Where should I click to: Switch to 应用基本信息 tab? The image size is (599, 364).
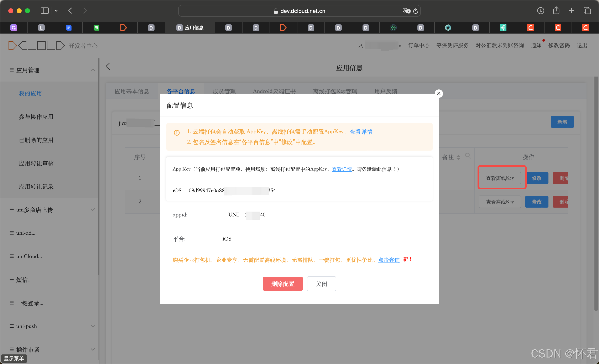click(132, 91)
